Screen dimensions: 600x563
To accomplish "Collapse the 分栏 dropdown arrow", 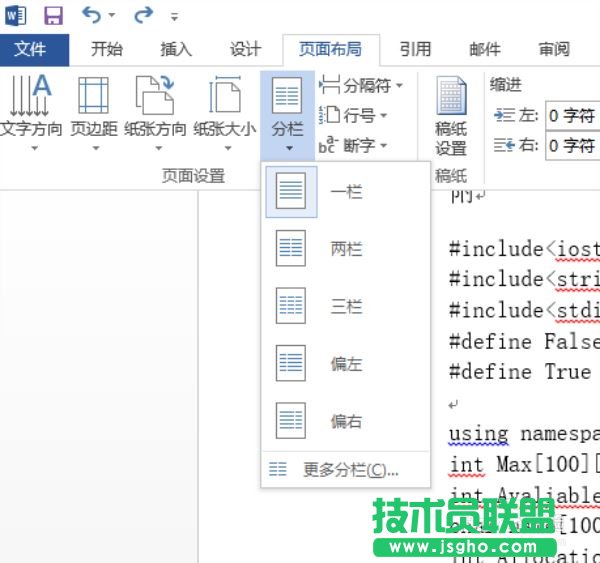I will 289,148.
